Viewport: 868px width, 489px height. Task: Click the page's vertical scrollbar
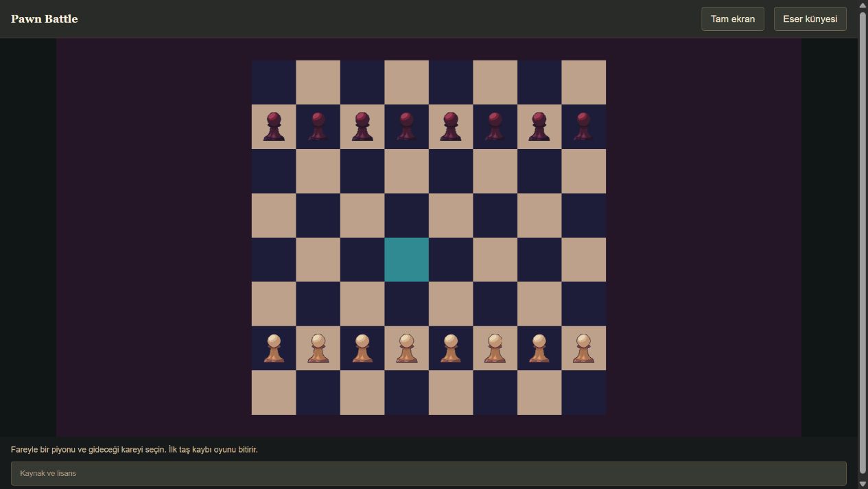tap(863, 244)
